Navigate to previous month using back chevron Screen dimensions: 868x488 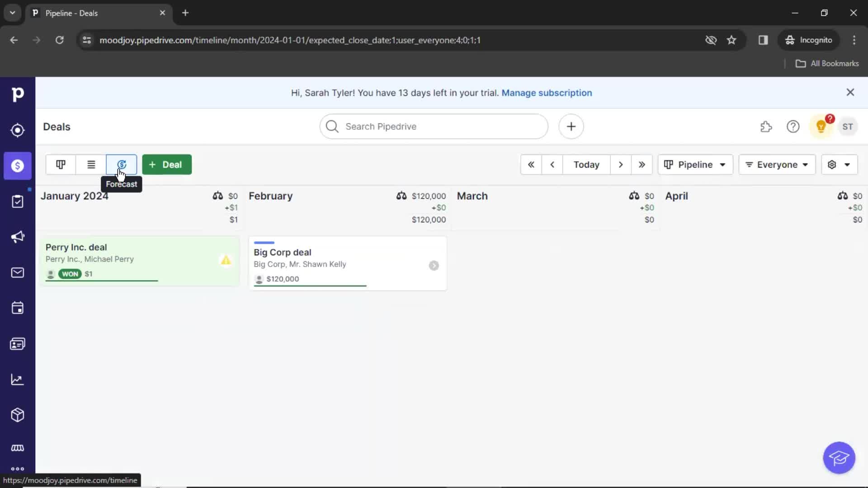(552, 164)
